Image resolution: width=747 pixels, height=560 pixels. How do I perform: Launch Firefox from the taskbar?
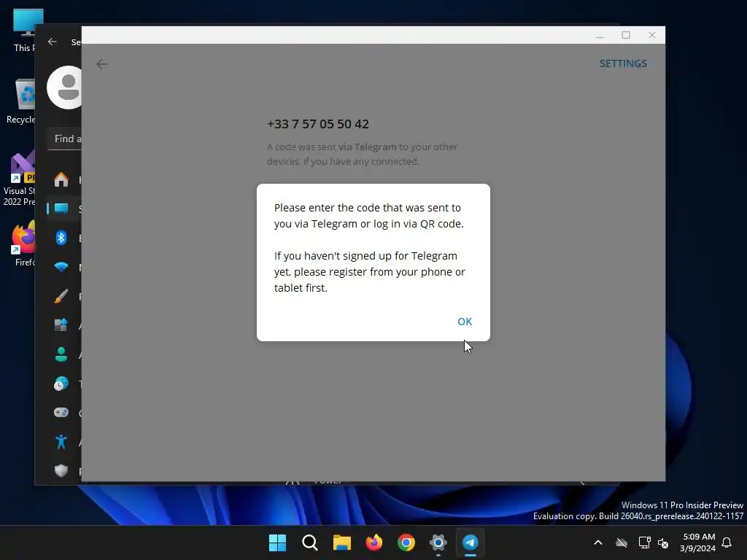(x=374, y=542)
